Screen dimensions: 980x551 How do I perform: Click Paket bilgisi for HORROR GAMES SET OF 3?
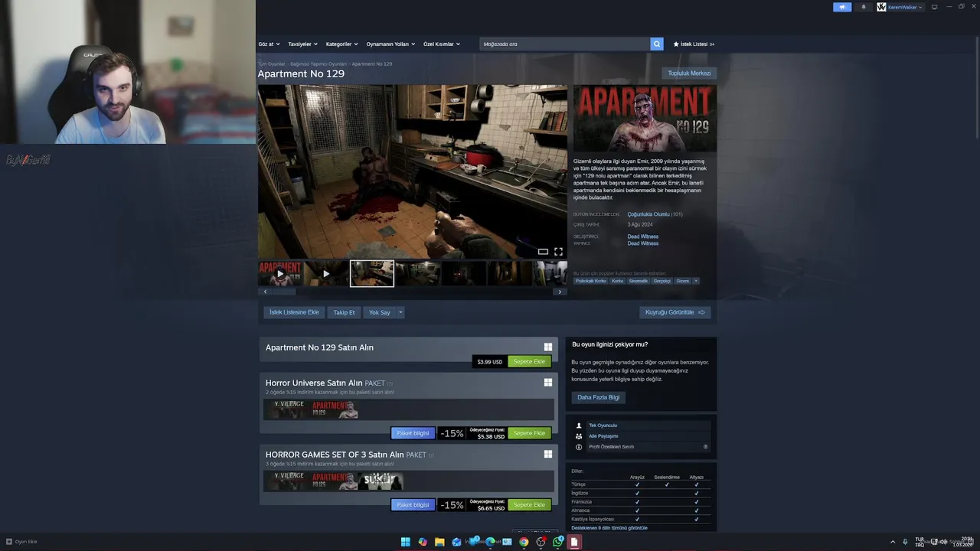coord(413,505)
